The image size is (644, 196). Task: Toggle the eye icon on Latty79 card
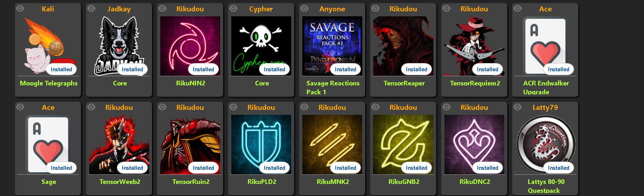518,107
